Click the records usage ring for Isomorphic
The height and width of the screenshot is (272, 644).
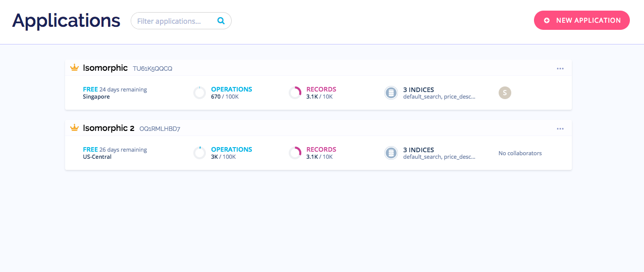(x=295, y=93)
